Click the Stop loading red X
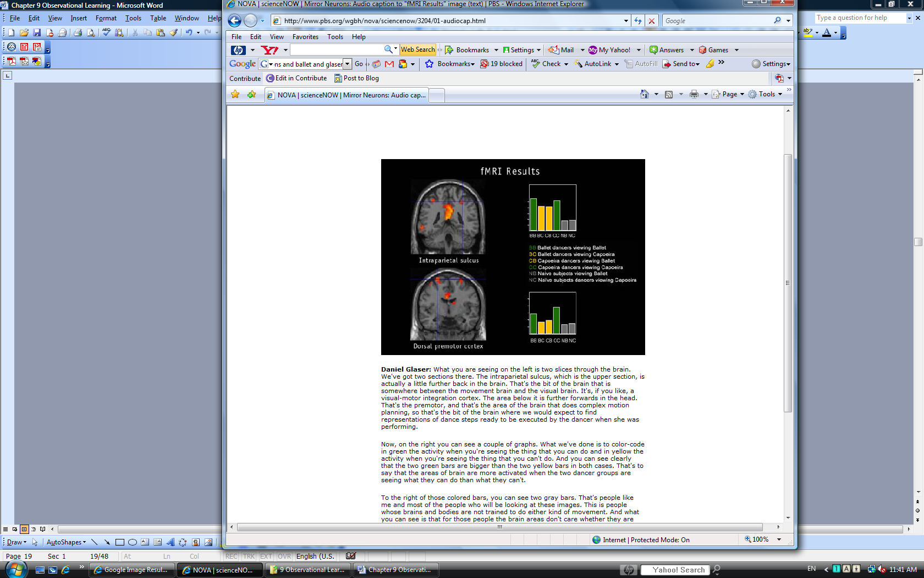The height and width of the screenshot is (578, 924). click(652, 21)
